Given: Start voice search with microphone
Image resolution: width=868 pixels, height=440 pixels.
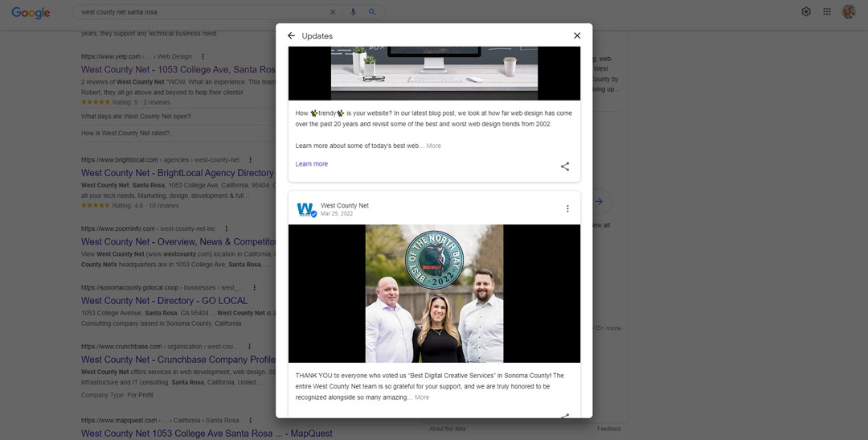Looking at the screenshot, I should [x=353, y=11].
